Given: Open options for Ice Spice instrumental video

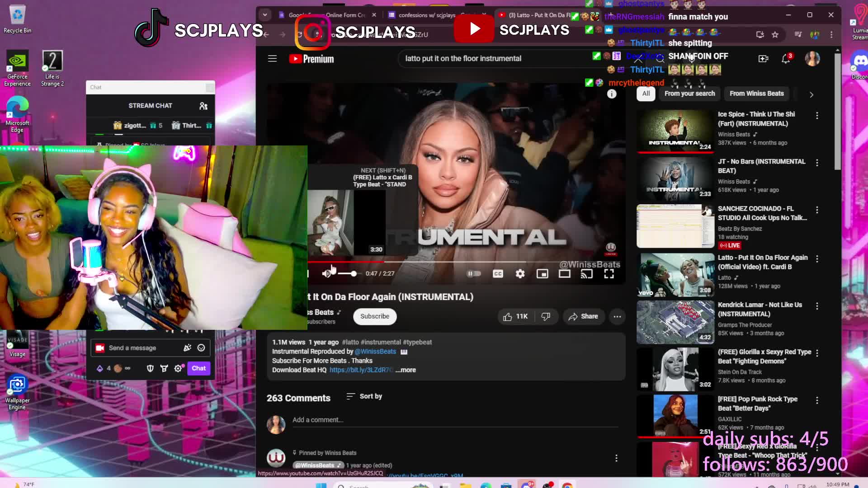Looking at the screenshot, I should point(817,116).
